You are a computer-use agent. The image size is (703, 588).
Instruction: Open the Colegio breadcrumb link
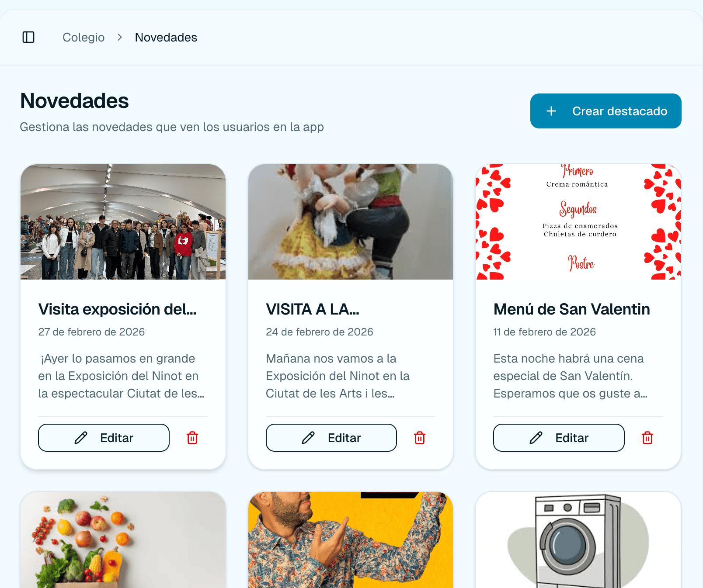[x=84, y=37]
